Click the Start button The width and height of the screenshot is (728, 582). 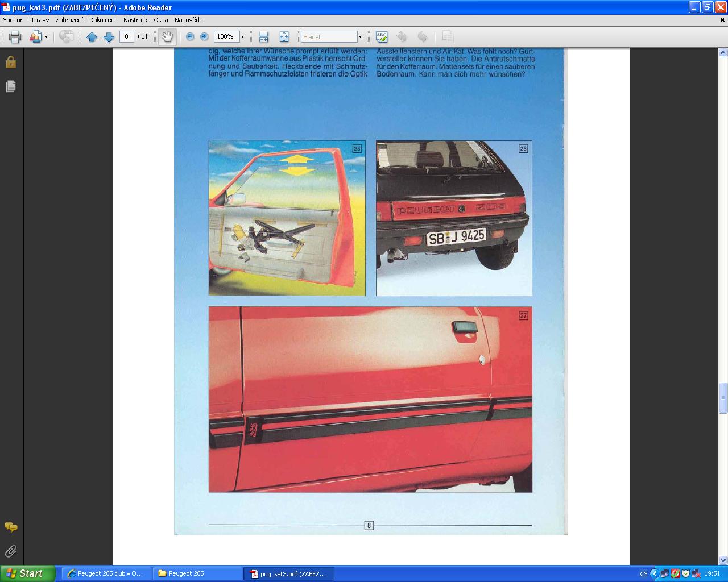(x=27, y=573)
